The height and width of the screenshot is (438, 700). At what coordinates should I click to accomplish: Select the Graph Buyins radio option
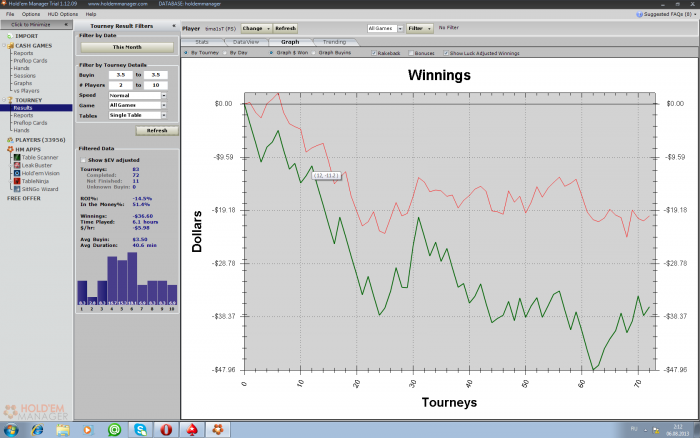tap(313, 53)
